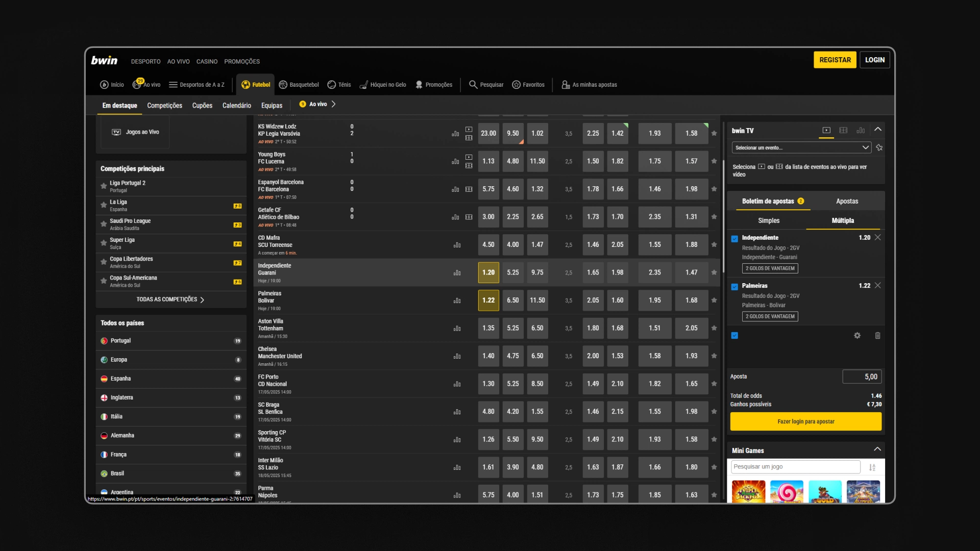The image size is (980, 551).
Task: Switch bwin TV to video view icon
Action: coord(826,131)
